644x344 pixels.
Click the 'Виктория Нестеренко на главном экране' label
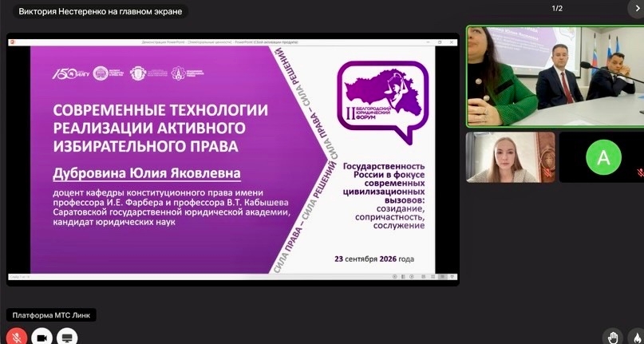click(101, 11)
